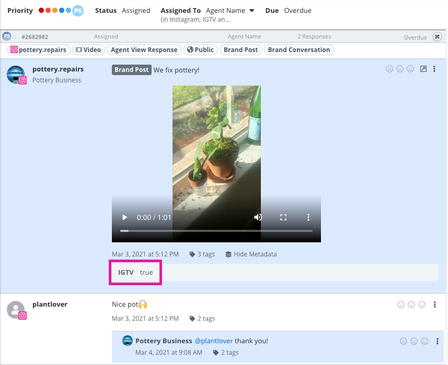Click Pottery Business reply avatar

tap(127, 341)
